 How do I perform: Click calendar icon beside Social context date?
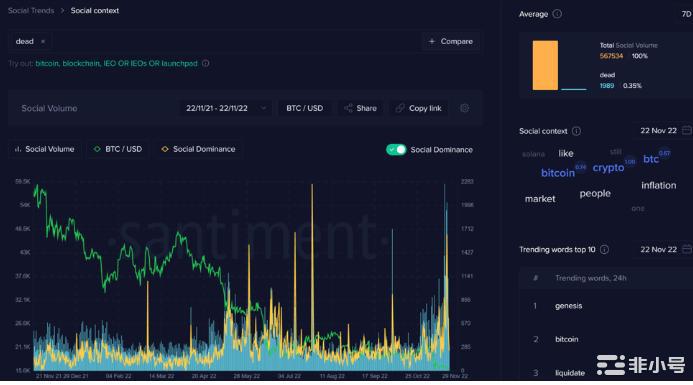[x=687, y=131]
